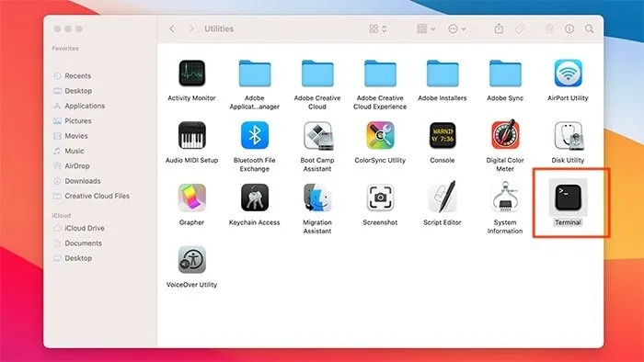The height and width of the screenshot is (362, 644).
Task: Open Keychain Access
Action: tap(255, 198)
